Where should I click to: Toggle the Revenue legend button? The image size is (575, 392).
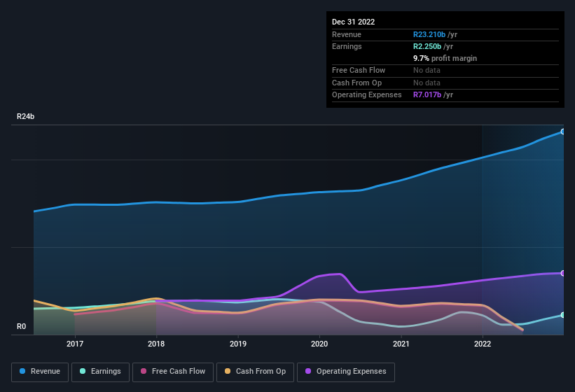(40, 372)
